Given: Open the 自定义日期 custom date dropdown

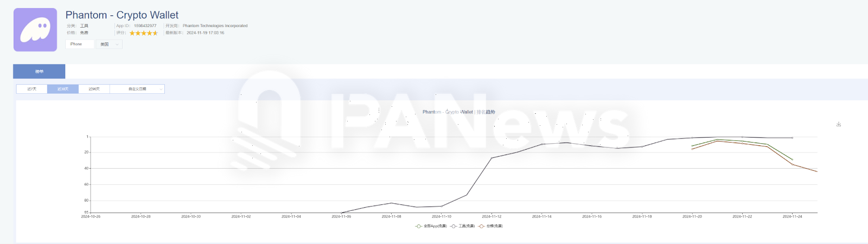Looking at the screenshot, I should 137,89.
